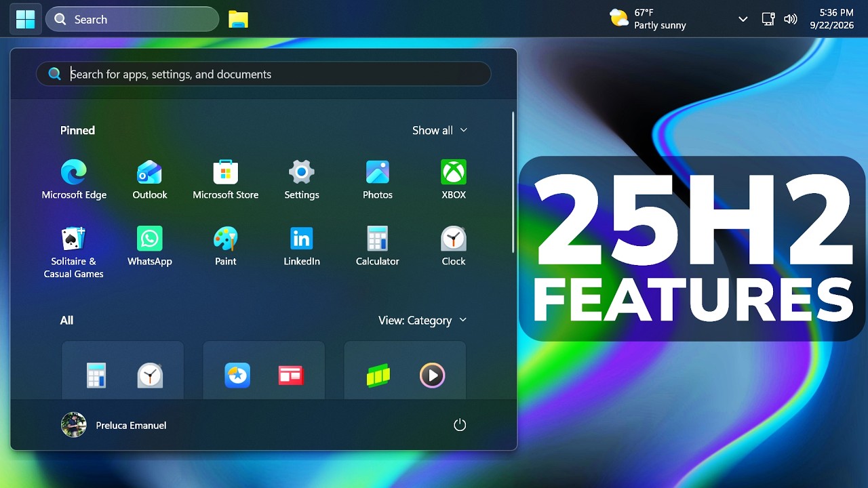Image resolution: width=868 pixels, height=488 pixels.
Task: Click the power button in the Start menu
Action: [460, 425]
